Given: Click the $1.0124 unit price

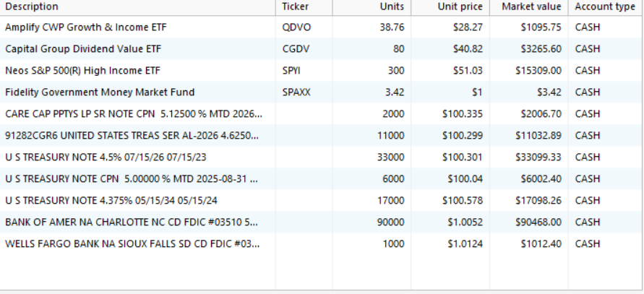Looking at the screenshot, I should [x=465, y=244].
